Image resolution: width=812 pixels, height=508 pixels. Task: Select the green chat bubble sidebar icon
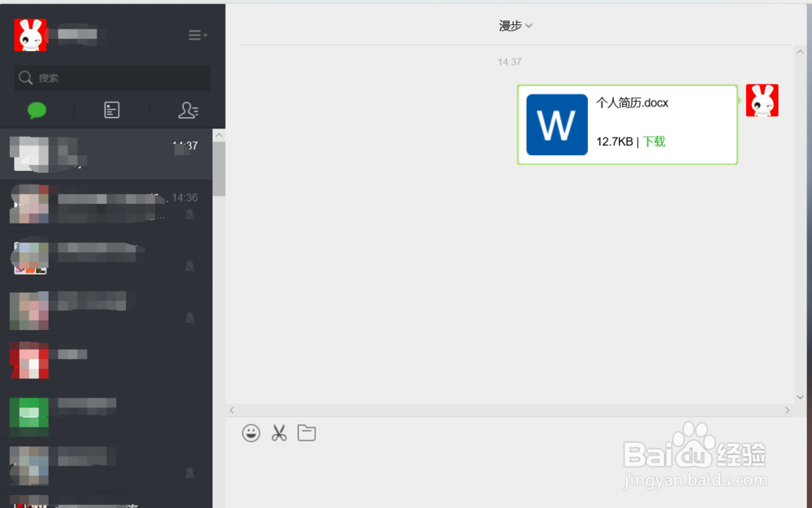click(37, 110)
